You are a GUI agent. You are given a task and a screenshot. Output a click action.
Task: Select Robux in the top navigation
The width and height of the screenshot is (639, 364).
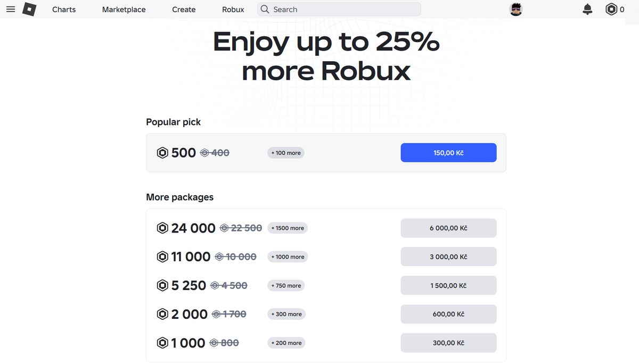[233, 10]
